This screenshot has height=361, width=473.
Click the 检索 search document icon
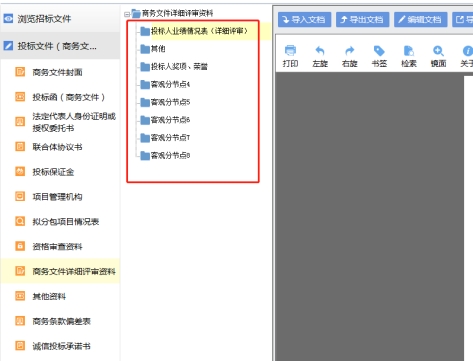pyautogui.click(x=409, y=51)
